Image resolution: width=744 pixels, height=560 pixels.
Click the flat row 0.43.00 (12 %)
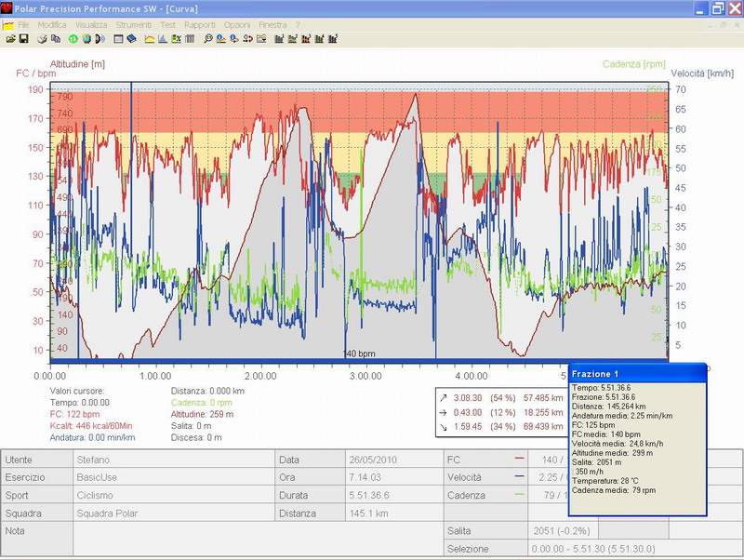[501, 412]
